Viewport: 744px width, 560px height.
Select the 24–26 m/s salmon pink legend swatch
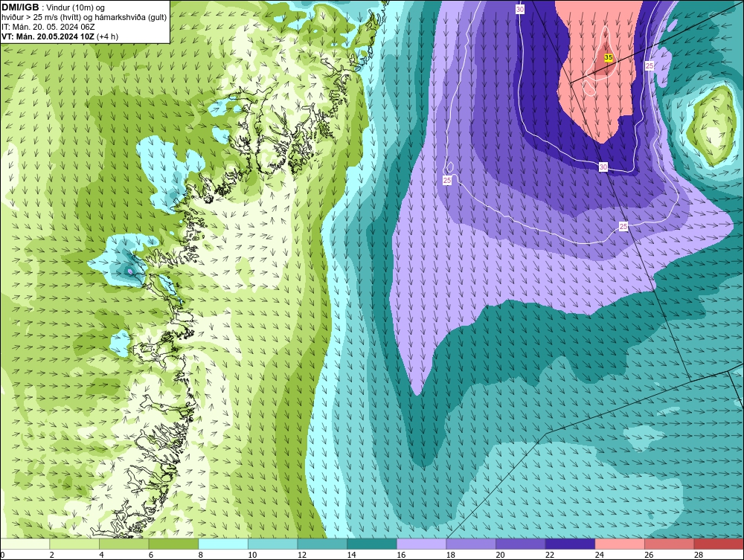click(620, 544)
